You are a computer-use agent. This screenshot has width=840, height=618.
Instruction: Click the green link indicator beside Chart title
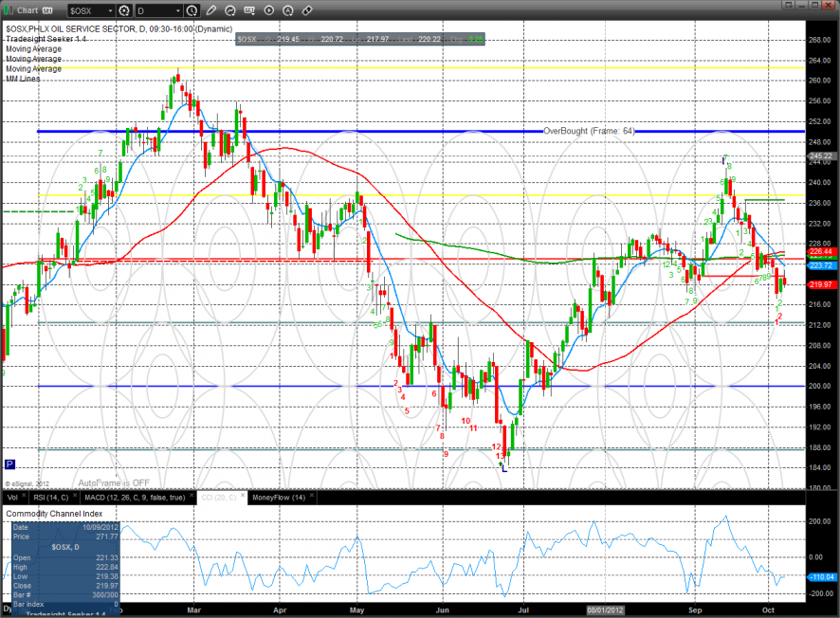click(8, 10)
